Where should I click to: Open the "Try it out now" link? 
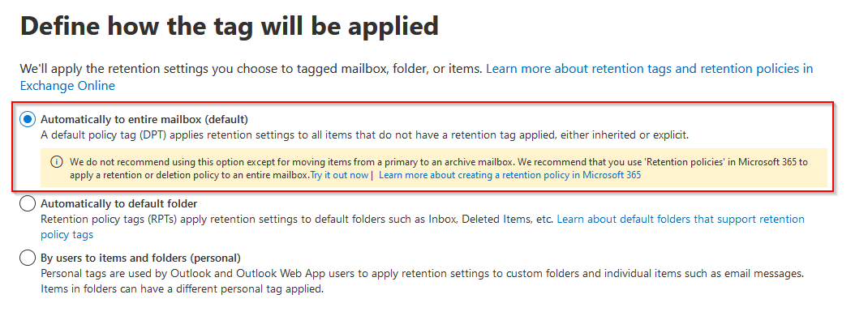339,175
